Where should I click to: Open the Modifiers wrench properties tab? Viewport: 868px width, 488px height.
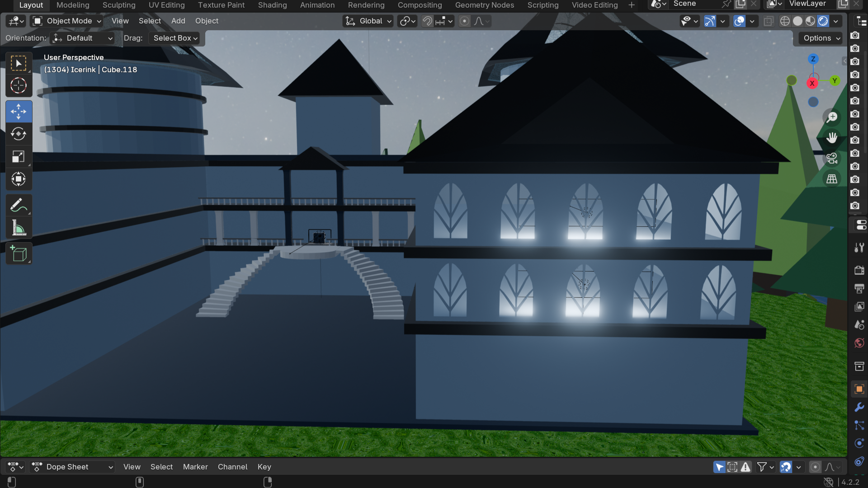tap(859, 407)
